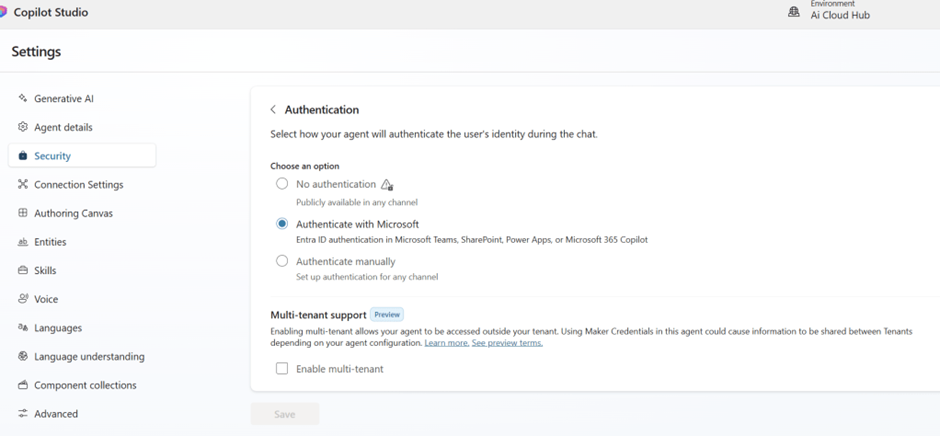940x436 pixels.
Task: Open the Security settings section
Action: (52, 156)
